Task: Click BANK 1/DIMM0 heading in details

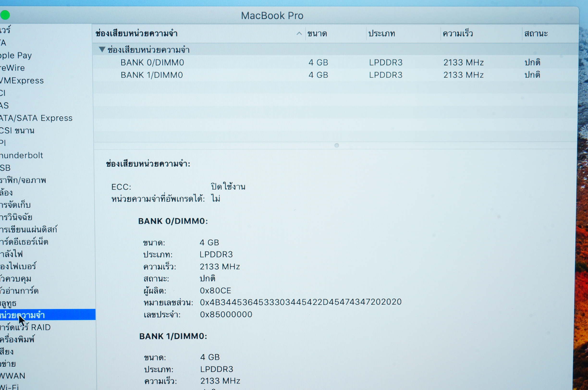Action: click(x=173, y=336)
